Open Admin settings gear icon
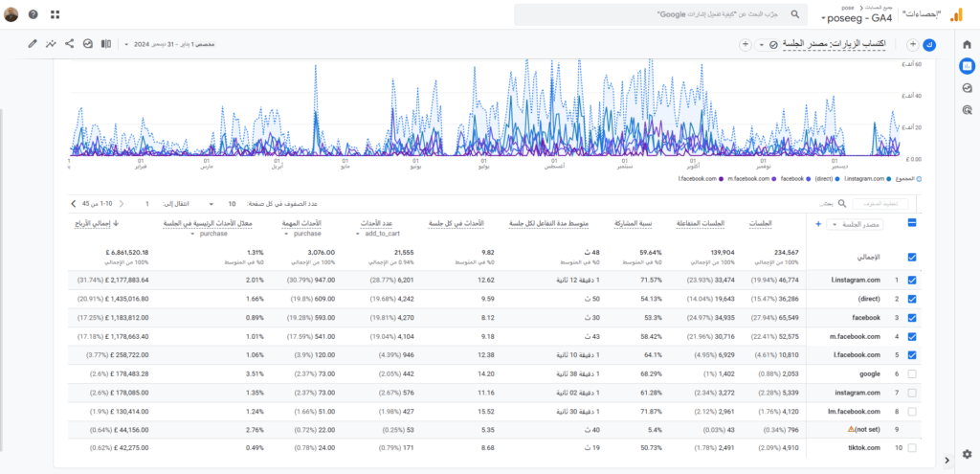Image resolution: width=980 pixels, height=474 pixels. (x=967, y=454)
